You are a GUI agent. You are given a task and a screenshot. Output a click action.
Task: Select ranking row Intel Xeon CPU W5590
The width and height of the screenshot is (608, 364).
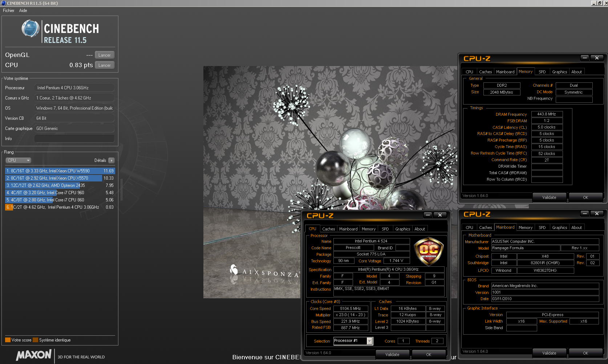[60, 171]
